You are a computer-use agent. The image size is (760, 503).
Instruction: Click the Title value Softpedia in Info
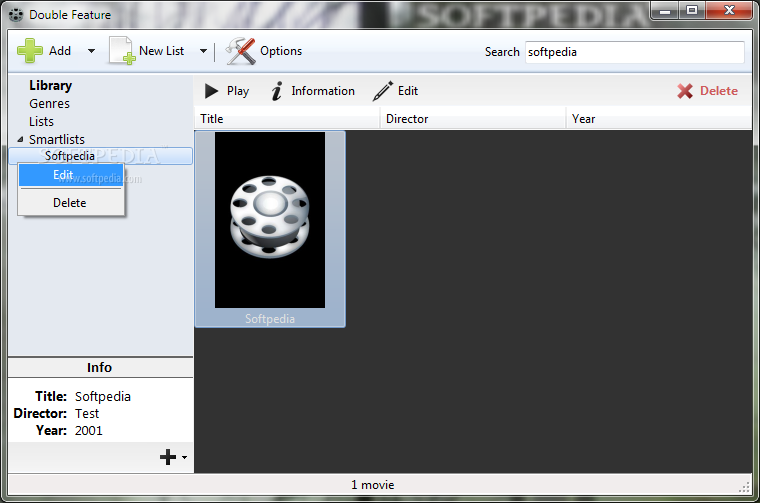tap(103, 396)
